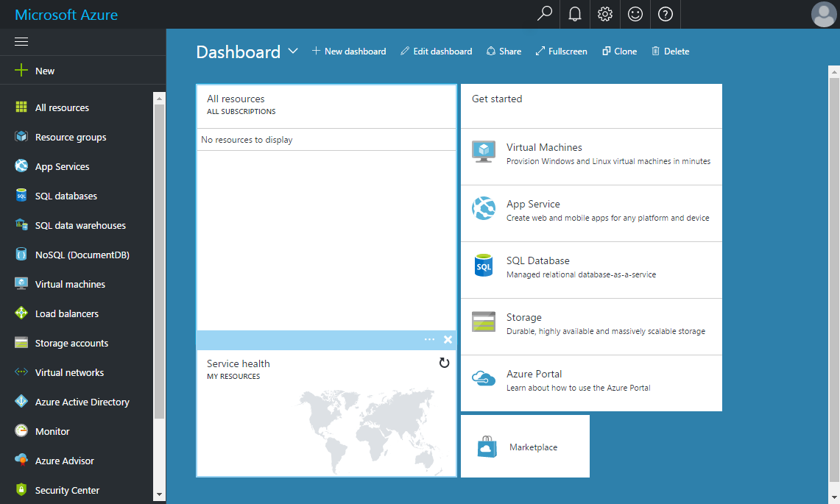Click the "Get started" tile title
Viewport: 840px width, 504px height.
(497, 99)
